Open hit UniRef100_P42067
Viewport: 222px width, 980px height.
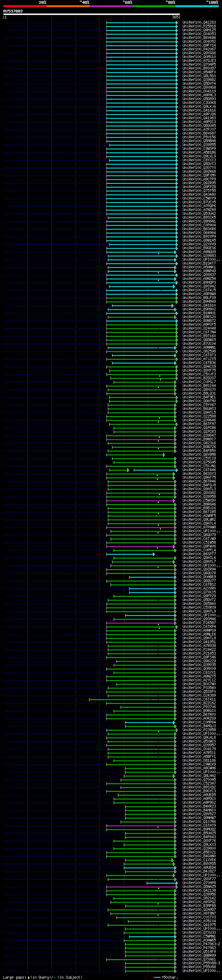tap(199, 49)
